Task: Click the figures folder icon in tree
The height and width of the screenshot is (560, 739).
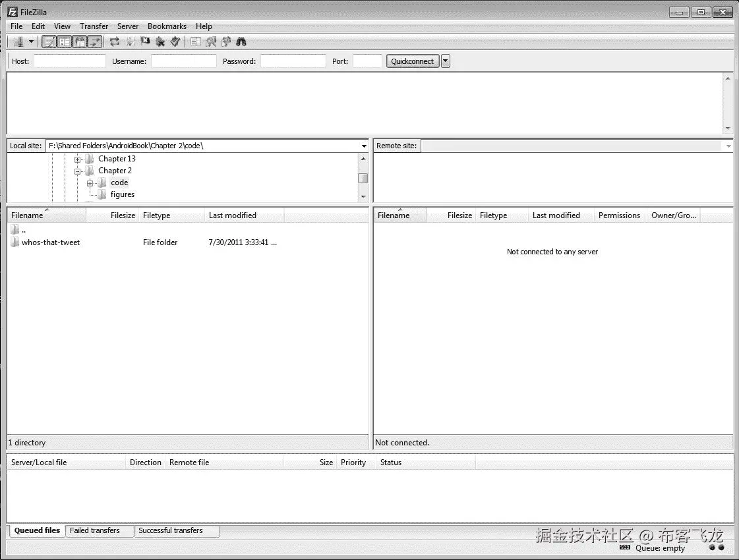Action: pyautogui.click(x=102, y=194)
